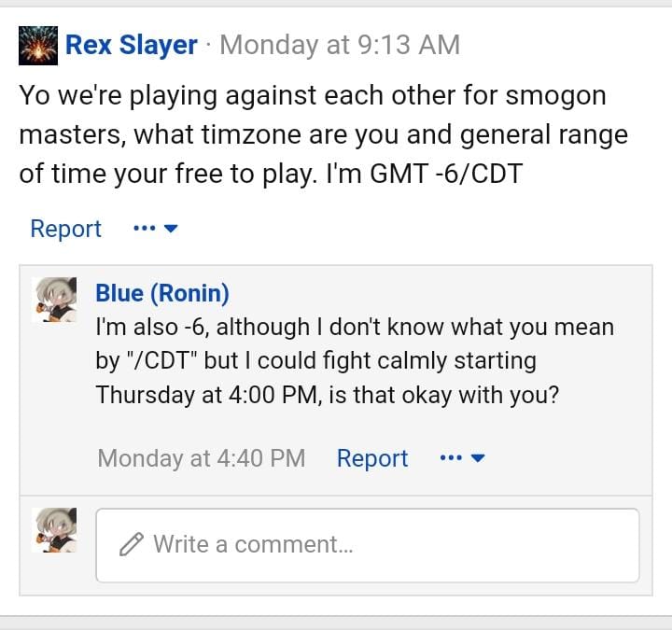Click the pencil icon in the comment box
The height and width of the screenshot is (630, 672).
coord(132,544)
